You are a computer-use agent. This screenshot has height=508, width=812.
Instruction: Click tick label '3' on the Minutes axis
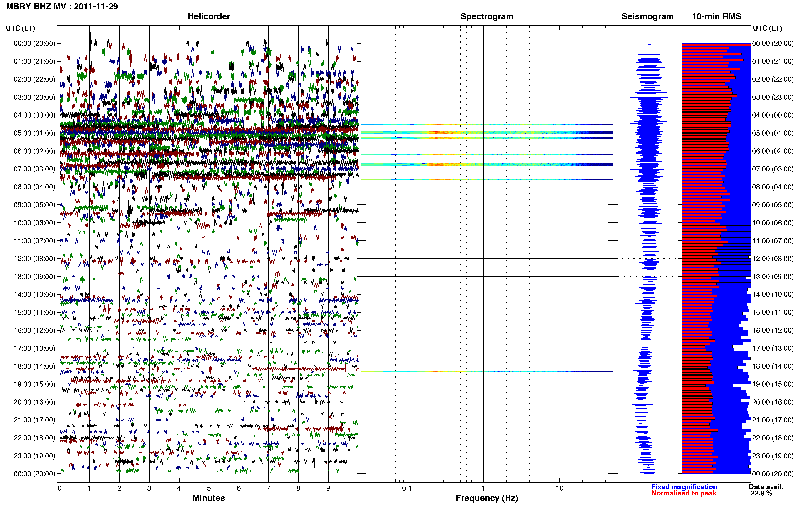[x=149, y=488]
